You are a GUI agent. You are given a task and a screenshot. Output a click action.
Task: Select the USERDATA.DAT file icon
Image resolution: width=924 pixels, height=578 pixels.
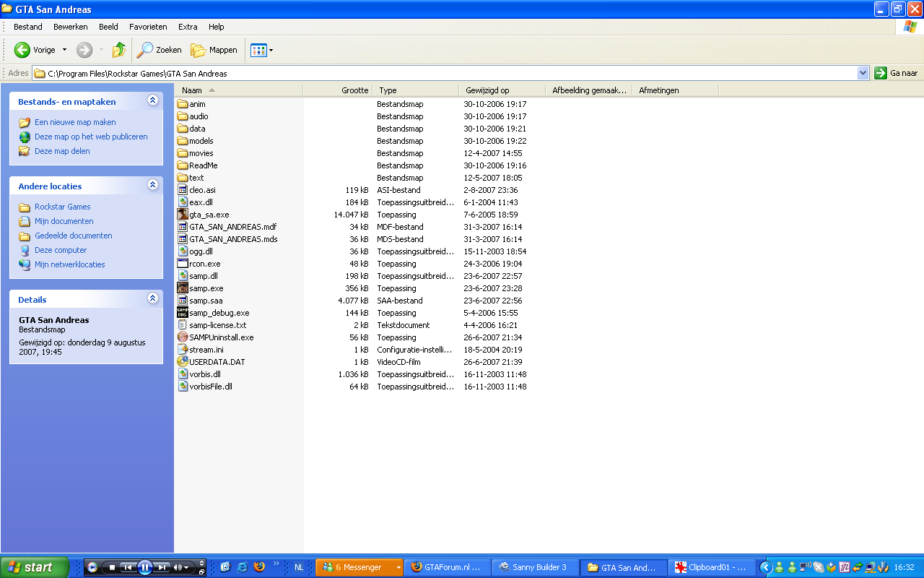(183, 362)
